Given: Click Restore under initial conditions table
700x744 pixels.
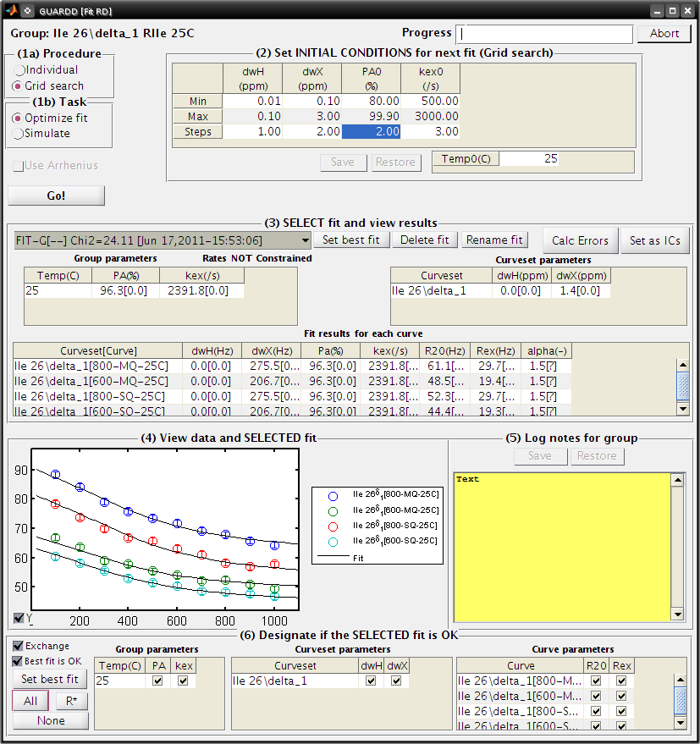Looking at the screenshot, I should tap(396, 163).
